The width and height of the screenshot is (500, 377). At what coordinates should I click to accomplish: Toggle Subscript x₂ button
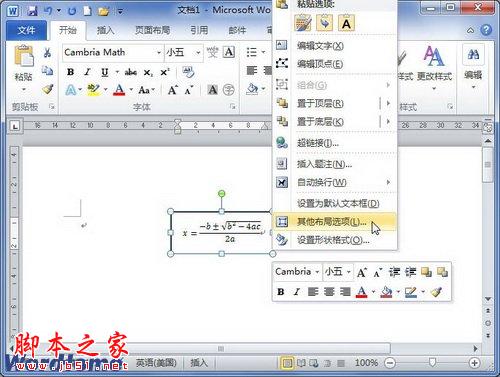click(x=148, y=72)
